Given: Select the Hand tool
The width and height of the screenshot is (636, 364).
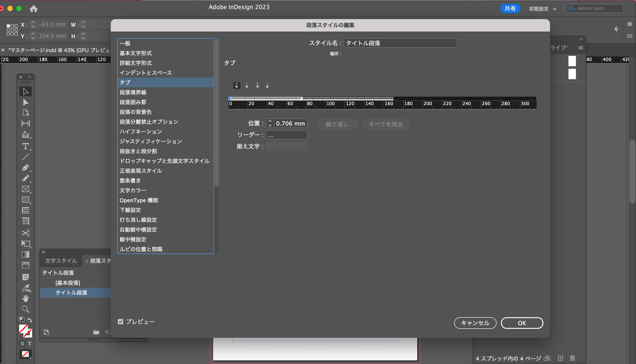Looking at the screenshot, I should point(25,298).
